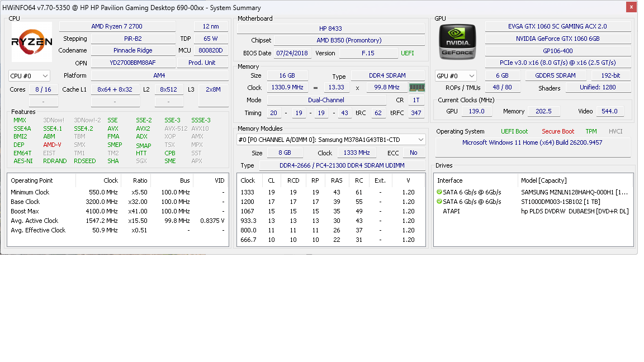This screenshot has height=362, width=644.
Task: Click the 12 nm process field
Action: click(x=211, y=26)
